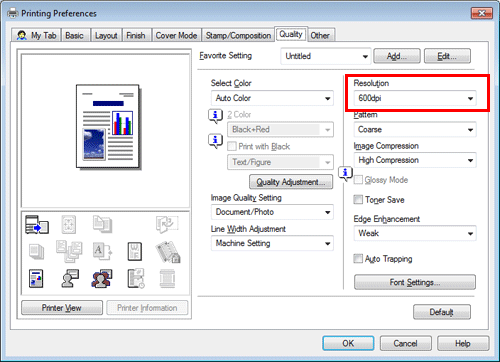Screen dimensions: 500x362
Task: Enable the Toner Save checkbox
Action: tap(358, 200)
